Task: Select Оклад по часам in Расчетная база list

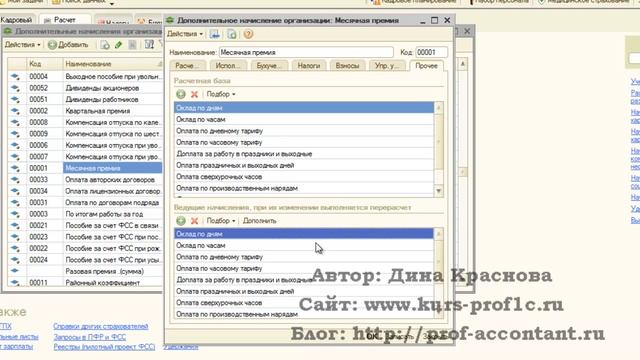Action: (304, 120)
